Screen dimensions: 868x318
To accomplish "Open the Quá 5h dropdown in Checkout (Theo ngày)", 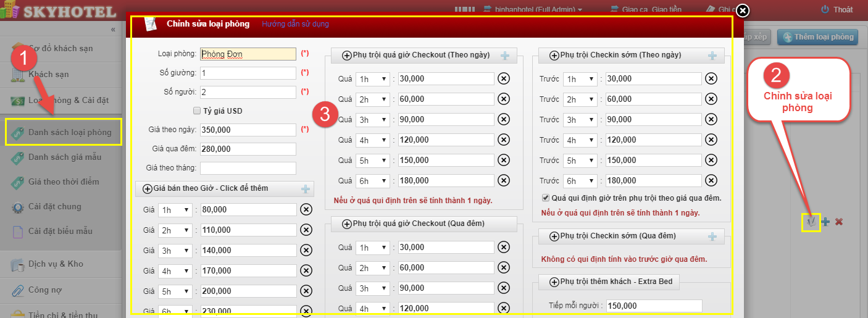I will [373, 160].
